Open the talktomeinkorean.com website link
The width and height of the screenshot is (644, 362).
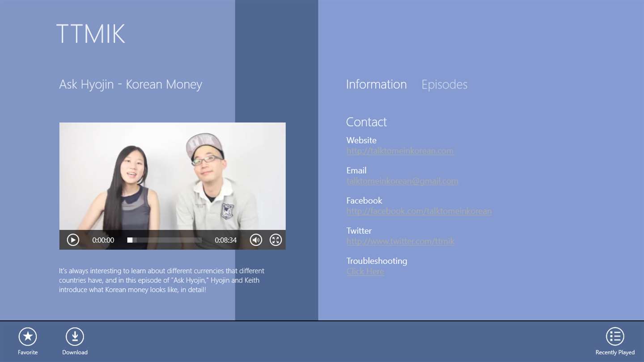400,151
